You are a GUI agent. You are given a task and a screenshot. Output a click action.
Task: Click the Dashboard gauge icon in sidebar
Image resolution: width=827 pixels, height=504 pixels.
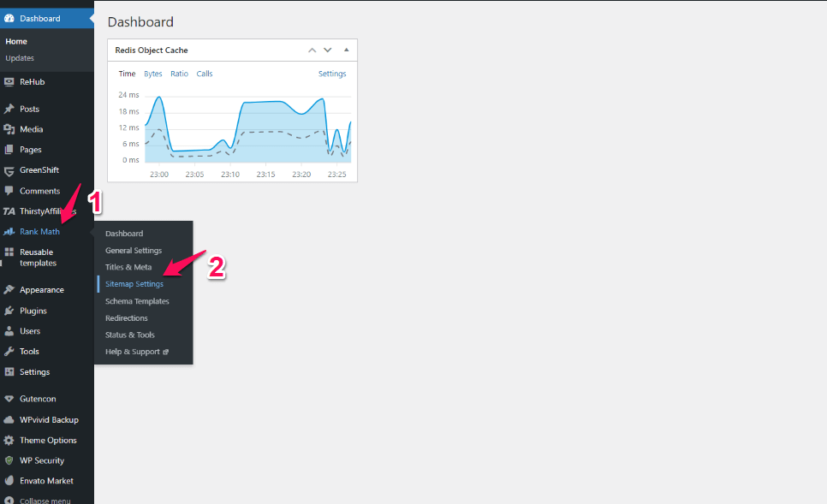click(x=9, y=19)
